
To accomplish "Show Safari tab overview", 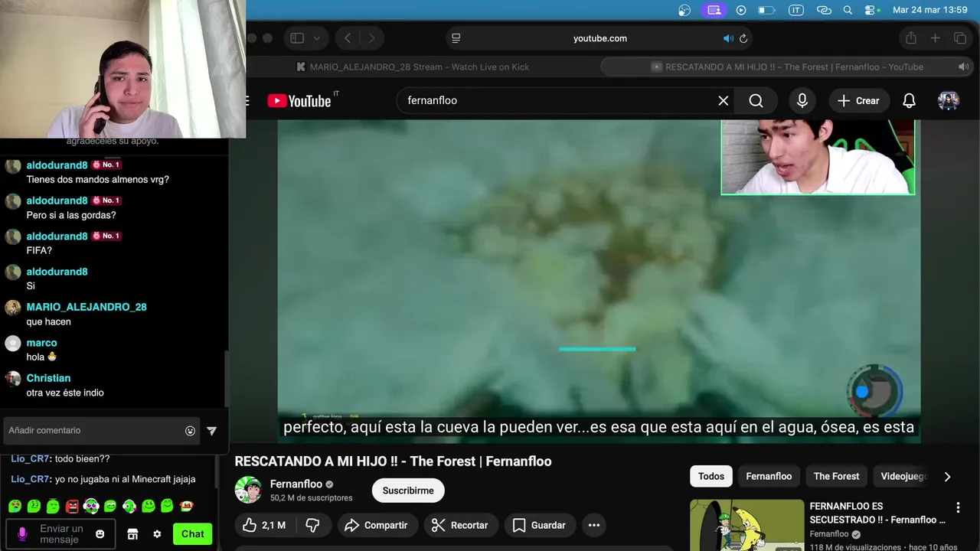I will pyautogui.click(x=960, y=38).
